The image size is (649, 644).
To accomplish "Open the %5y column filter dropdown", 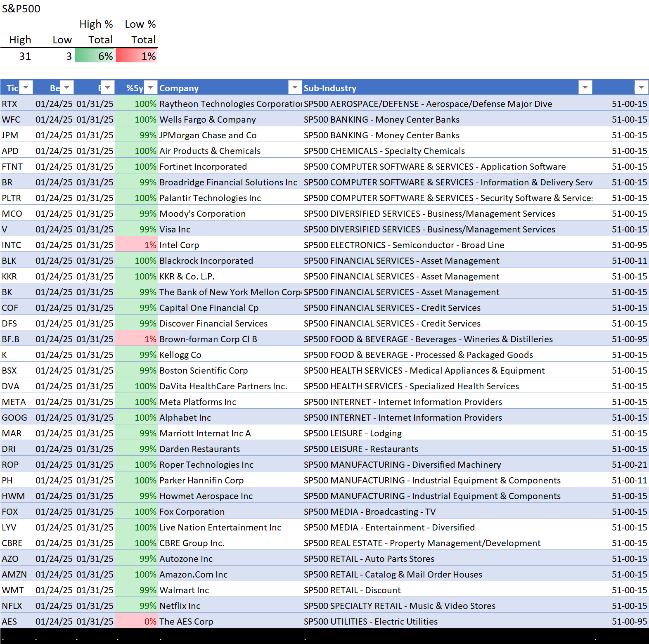I will pos(151,88).
